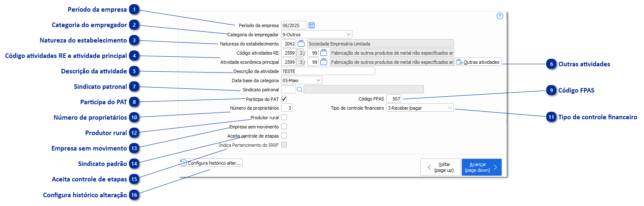Viewport: 644px width, 206px height.
Task: Click the 99 field in Código atividades RE
Action: [313, 53]
